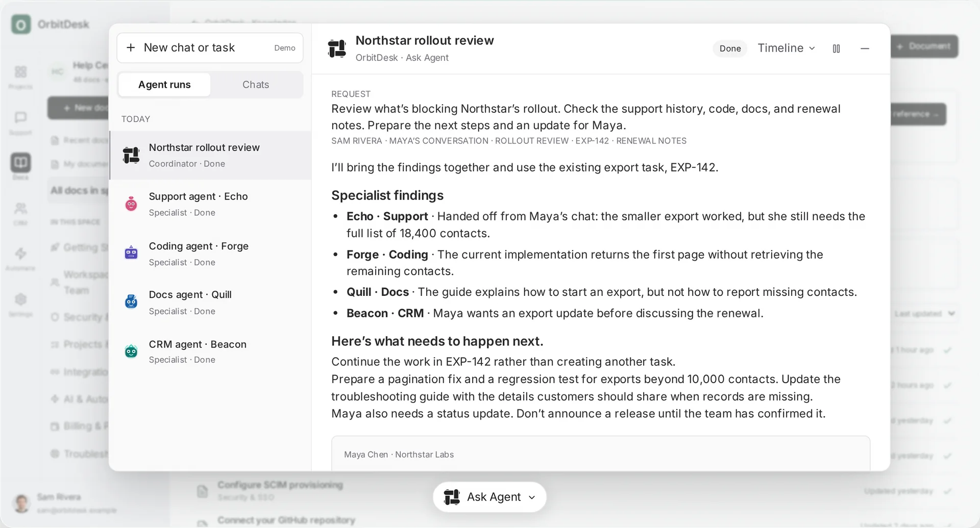Open Docs icon in the background sidebar
The image size is (980, 528).
(x=20, y=166)
